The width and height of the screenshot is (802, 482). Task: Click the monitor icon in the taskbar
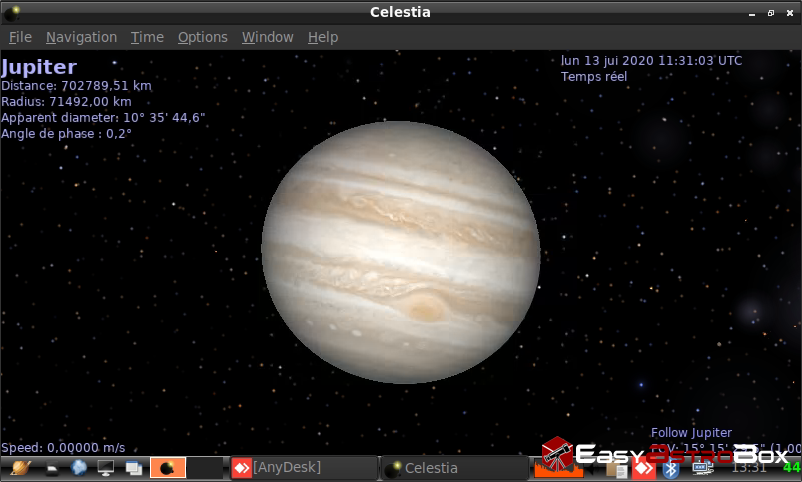[x=105, y=468]
